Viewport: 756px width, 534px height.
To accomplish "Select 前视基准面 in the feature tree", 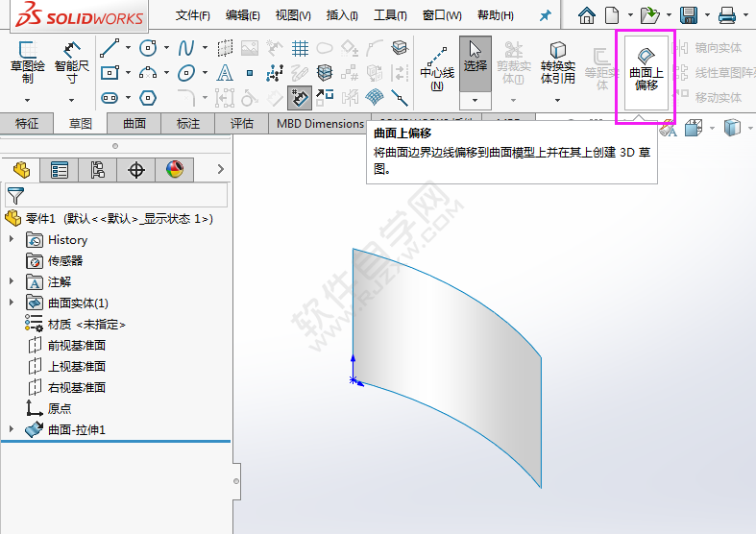I will coord(77,346).
